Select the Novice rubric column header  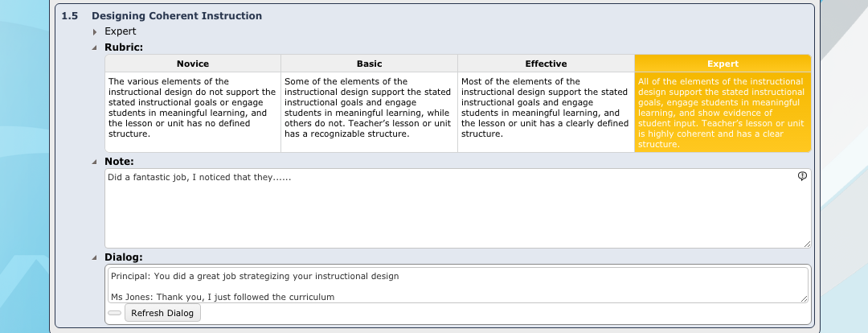pyautogui.click(x=193, y=64)
